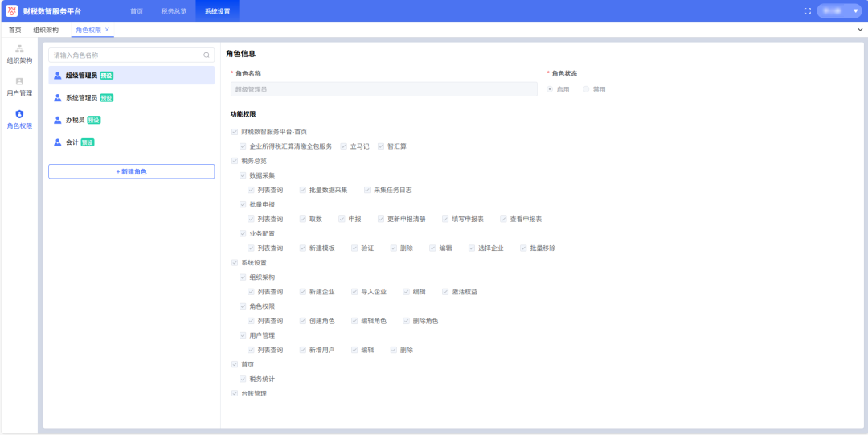Image resolution: width=868 pixels, height=435 pixels.
Task: Toggle the 导入企业 checkbox
Action: 354,292
